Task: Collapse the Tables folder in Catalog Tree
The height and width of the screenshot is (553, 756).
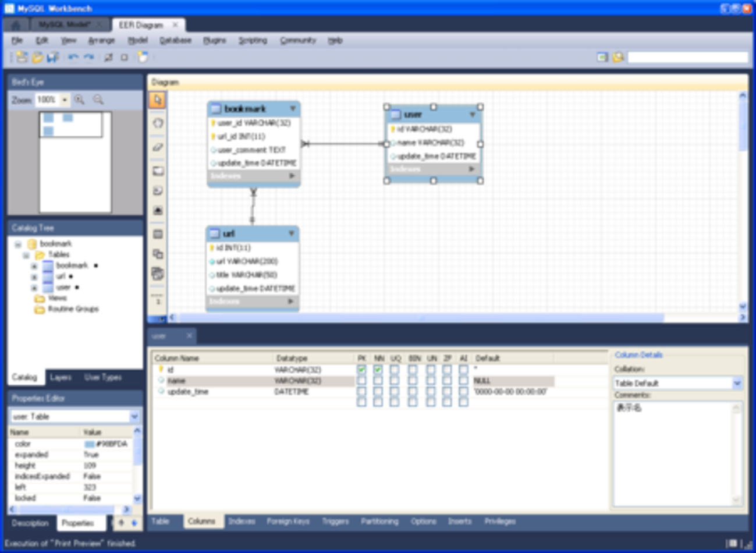Action: (x=26, y=256)
